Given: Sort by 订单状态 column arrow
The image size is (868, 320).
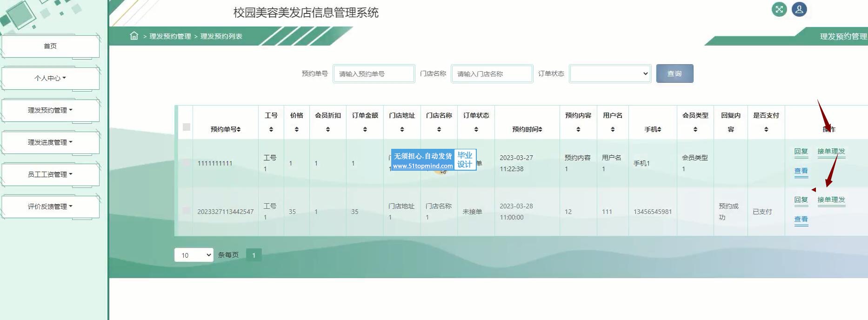Looking at the screenshot, I should 476,129.
